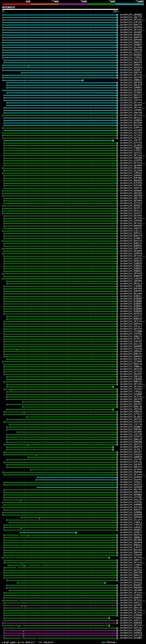Select the UniRef100_C1N3I5 label
The image size is (146, 644).
point(131,278)
